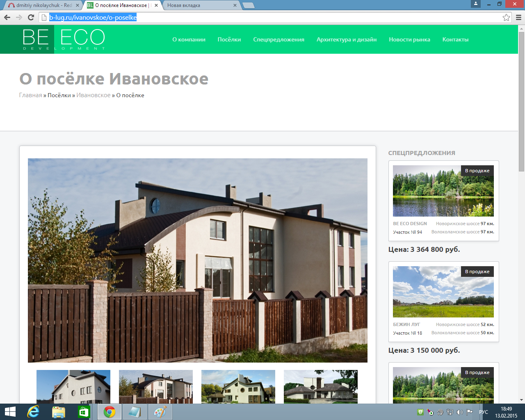The image size is (525, 420).
Task: Click Главная breadcrumb link
Action: (30, 95)
